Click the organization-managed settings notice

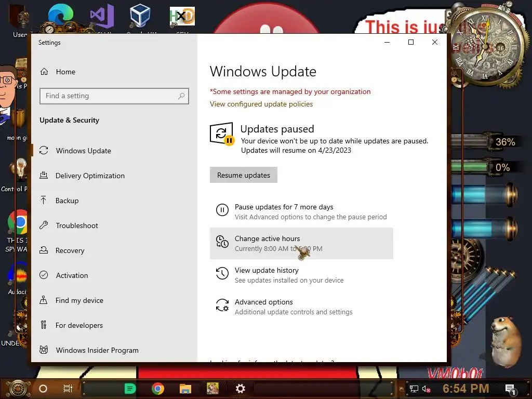(x=290, y=91)
